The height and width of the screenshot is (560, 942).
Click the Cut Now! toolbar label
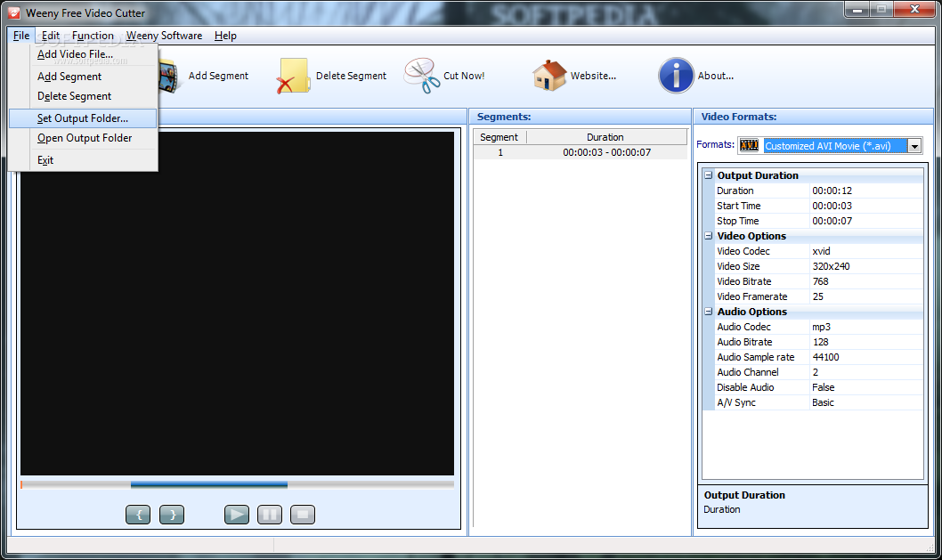coord(464,76)
